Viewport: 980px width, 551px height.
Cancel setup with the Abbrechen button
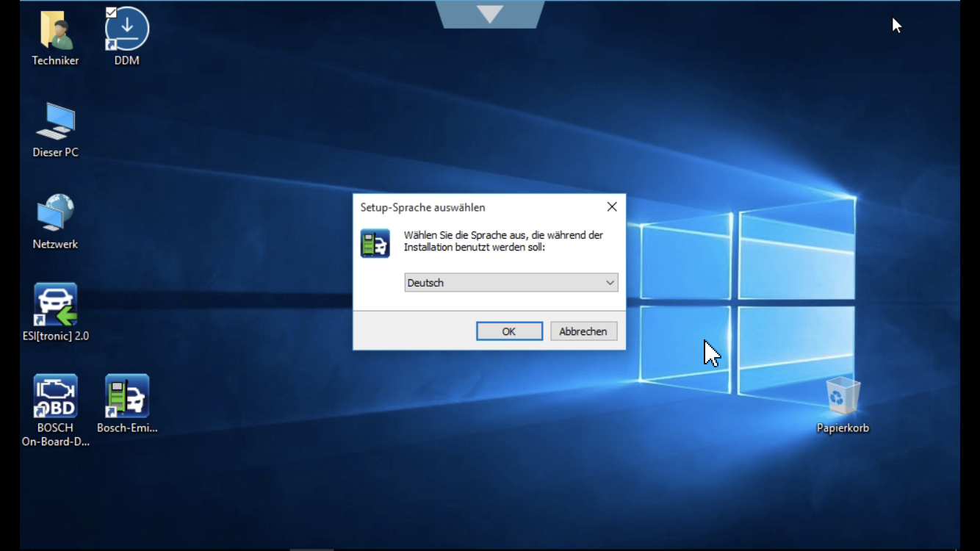(x=583, y=331)
